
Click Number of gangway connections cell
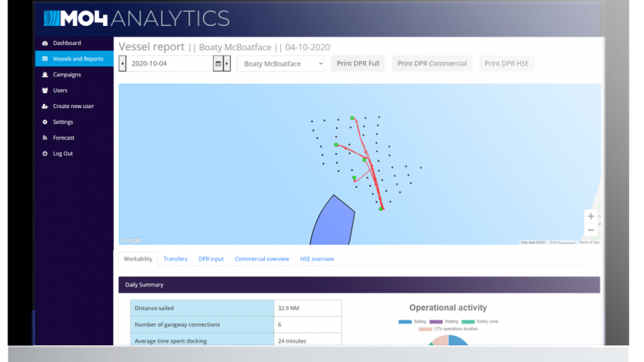click(x=202, y=324)
